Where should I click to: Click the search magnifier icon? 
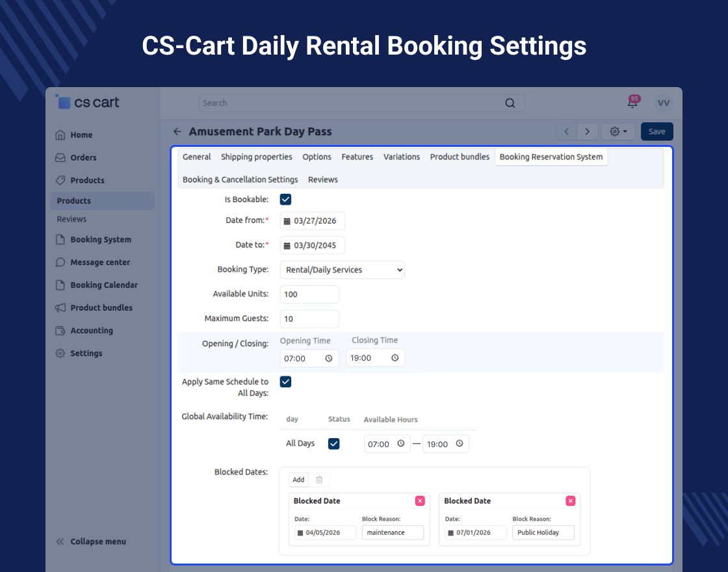click(510, 103)
